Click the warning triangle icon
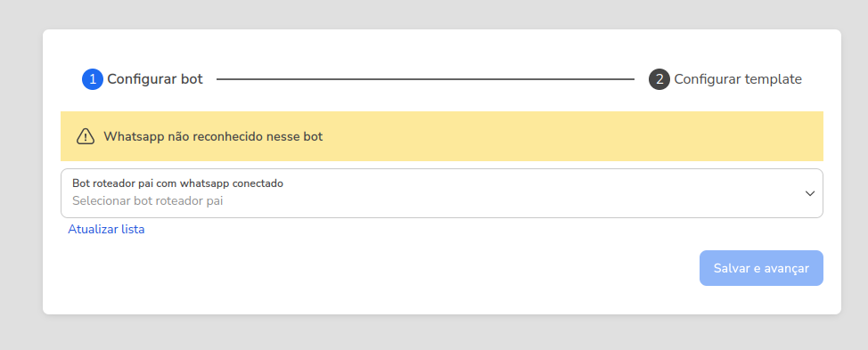Image resolution: width=868 pixels, height=350 pixels. (86, 136)
